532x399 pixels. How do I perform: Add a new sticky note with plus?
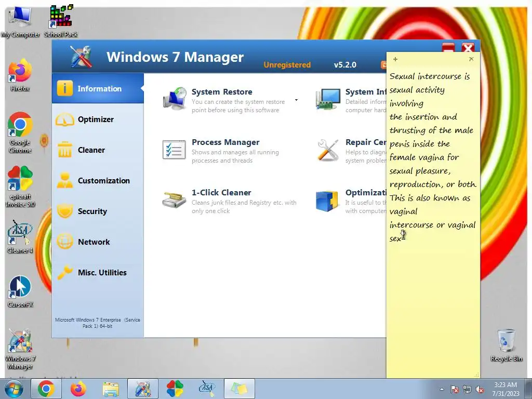(395, 59)
